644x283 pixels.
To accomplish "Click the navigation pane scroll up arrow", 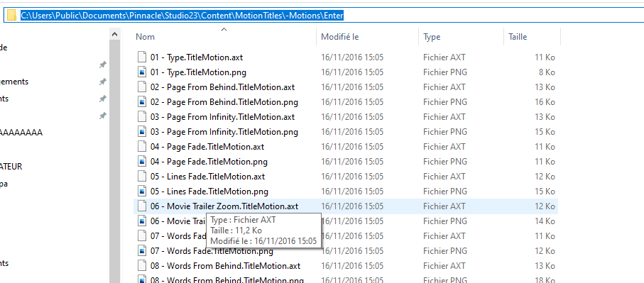I will coord(114,35).
